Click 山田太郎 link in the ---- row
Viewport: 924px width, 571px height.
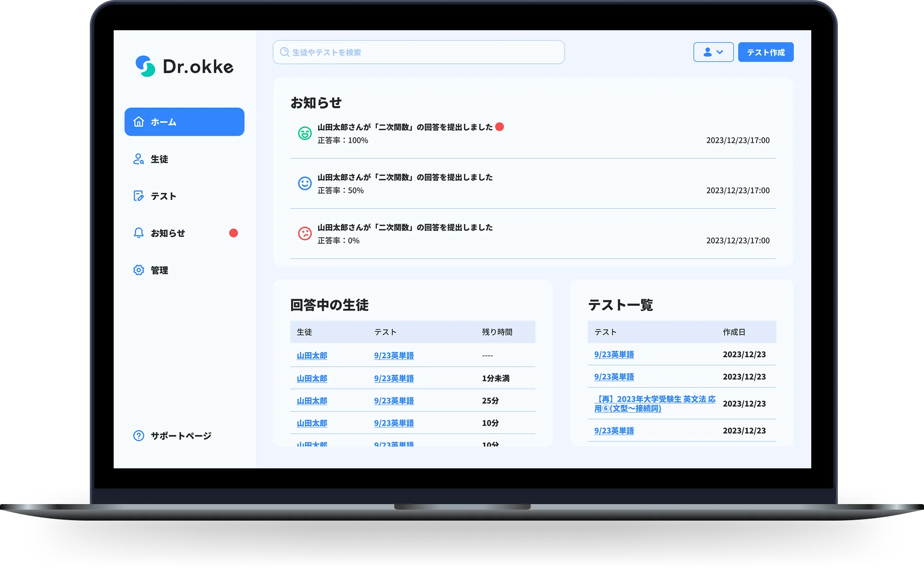pos(312,356)
